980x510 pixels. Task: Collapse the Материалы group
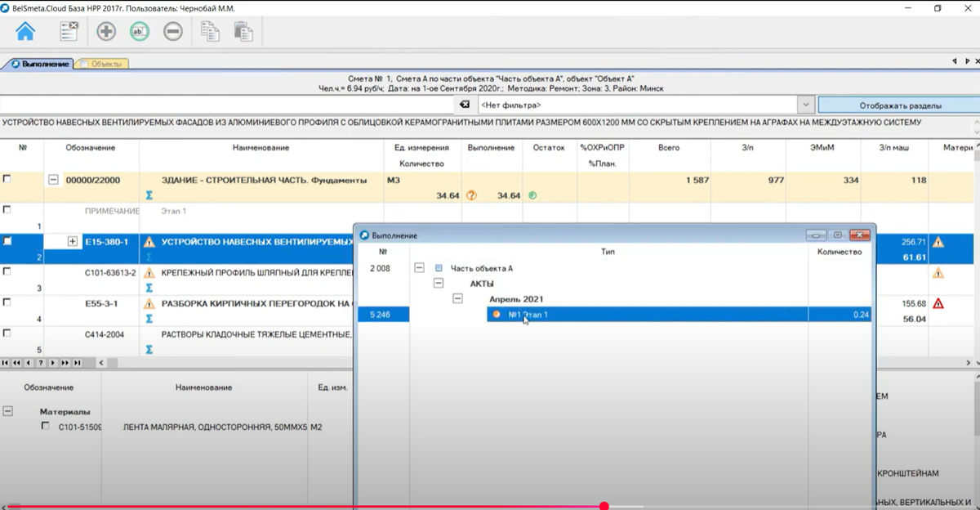click(x=8, y=412)
